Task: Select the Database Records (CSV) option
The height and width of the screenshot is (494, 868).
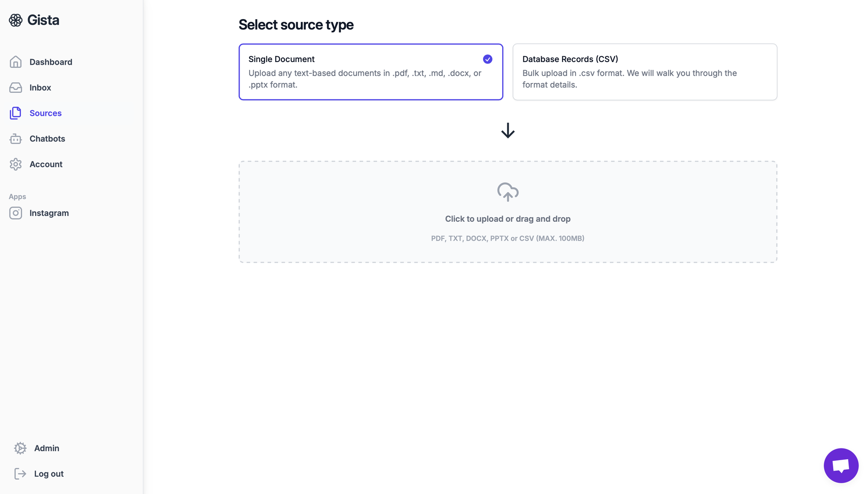Action: [644, 72]
